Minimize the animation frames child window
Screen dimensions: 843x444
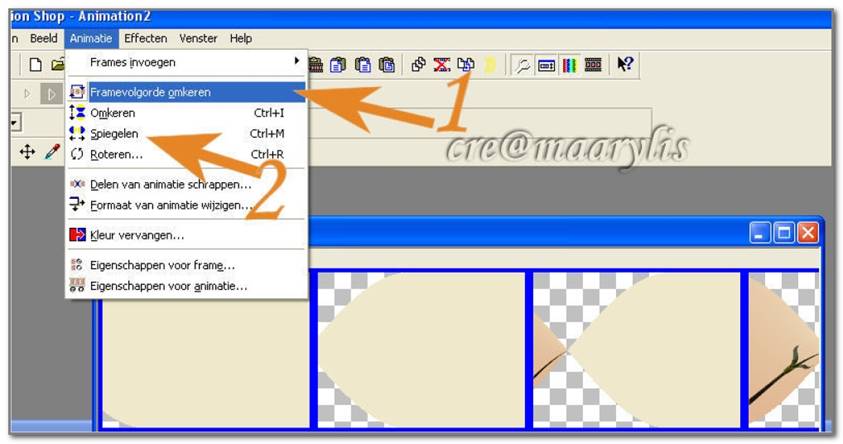pos(760,233)
